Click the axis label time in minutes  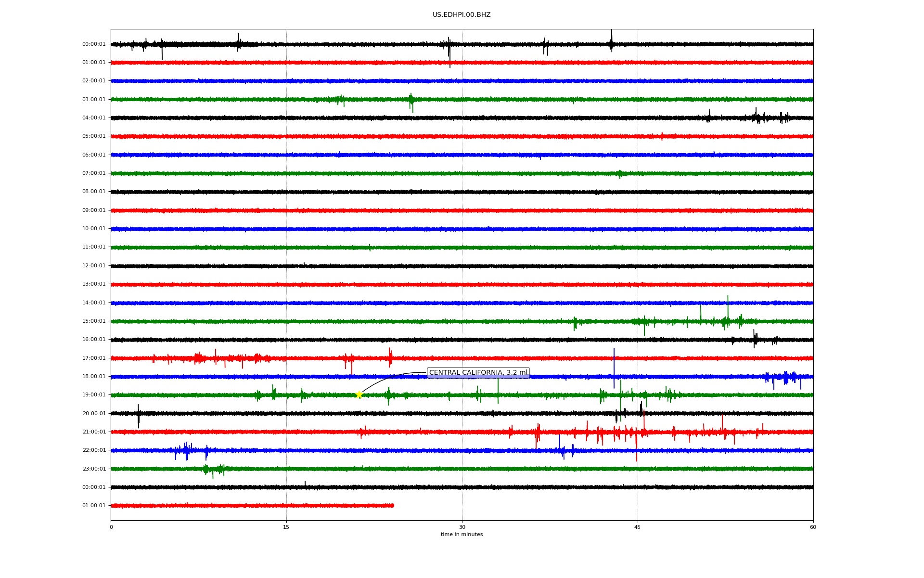pyautogui.click(x=462, y=535)
